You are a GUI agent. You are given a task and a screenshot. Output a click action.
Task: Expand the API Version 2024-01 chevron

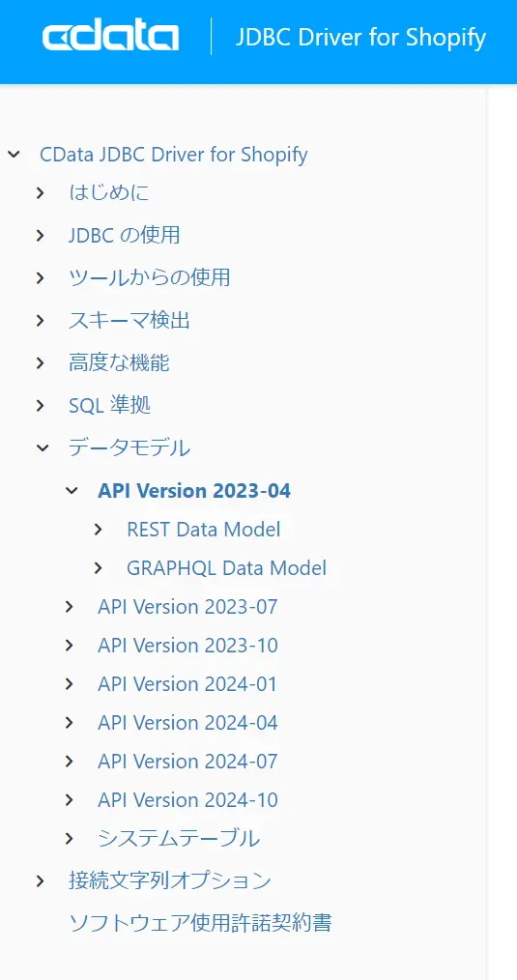pos(70,684)
